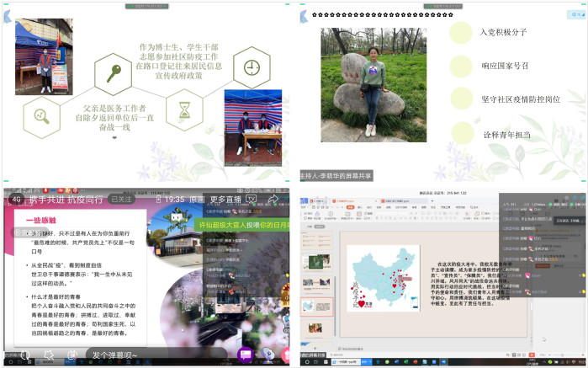
Task: Click the 4G signal indicator badge
Action: [x=16, y=200]
